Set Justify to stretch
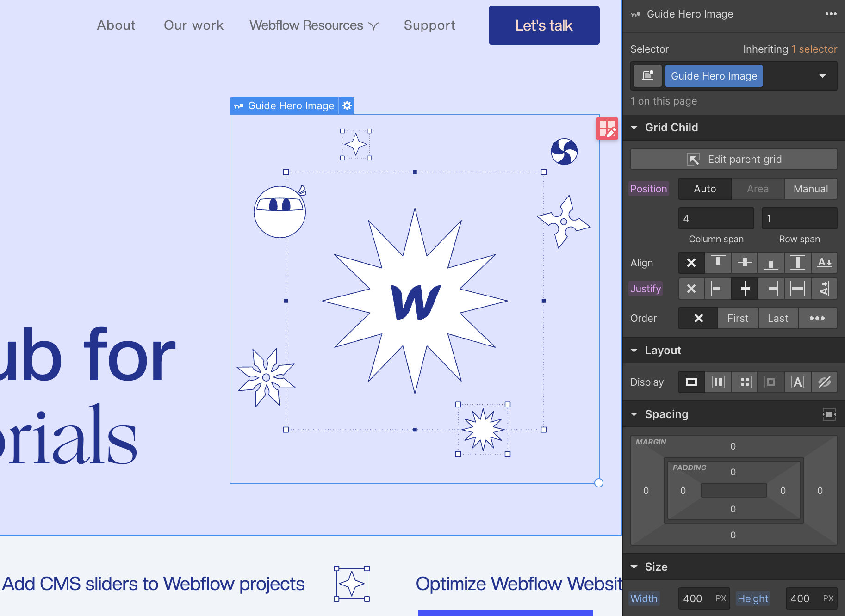 pos(798,289)
